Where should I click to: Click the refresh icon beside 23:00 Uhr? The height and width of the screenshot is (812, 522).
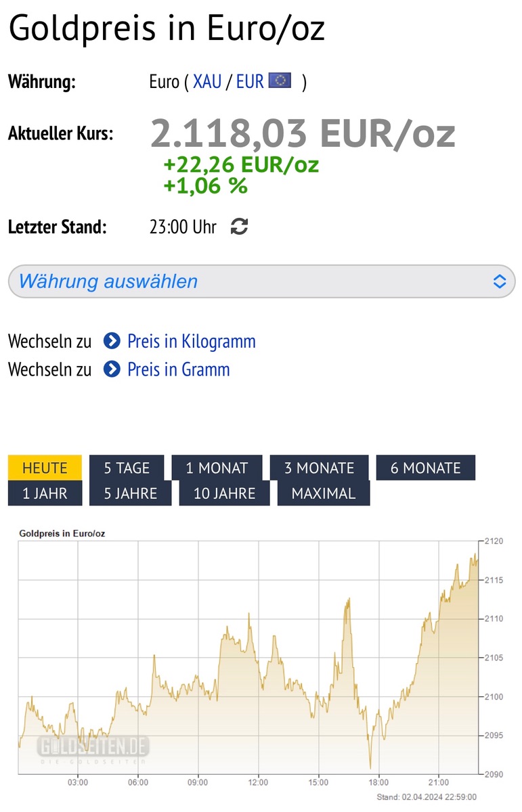pos(239,227)
